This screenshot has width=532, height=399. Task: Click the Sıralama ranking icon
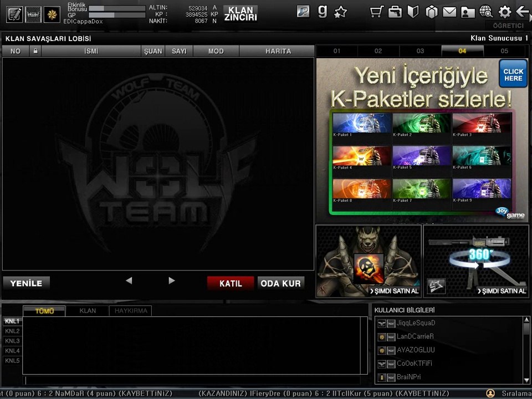coord(490,393)
